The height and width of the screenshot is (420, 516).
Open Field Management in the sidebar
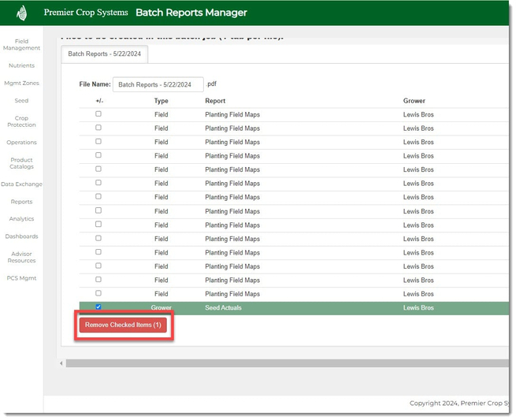pos(22,45)
